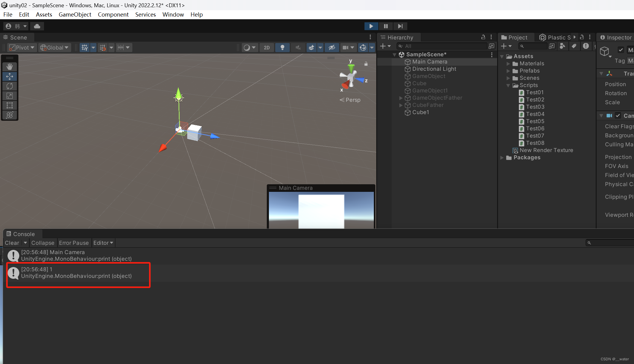The image size is (634, 364).
Task: Switch to the Console tab
Action: click(22, 234)
